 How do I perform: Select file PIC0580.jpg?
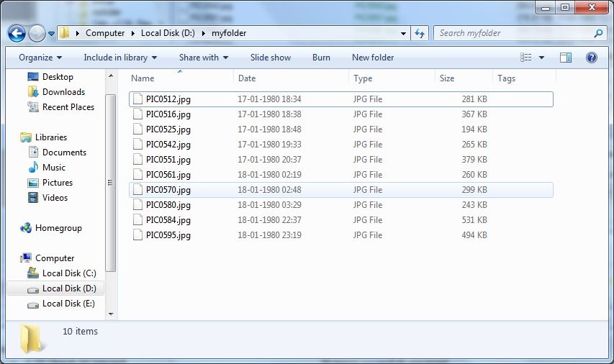point(340,205)
